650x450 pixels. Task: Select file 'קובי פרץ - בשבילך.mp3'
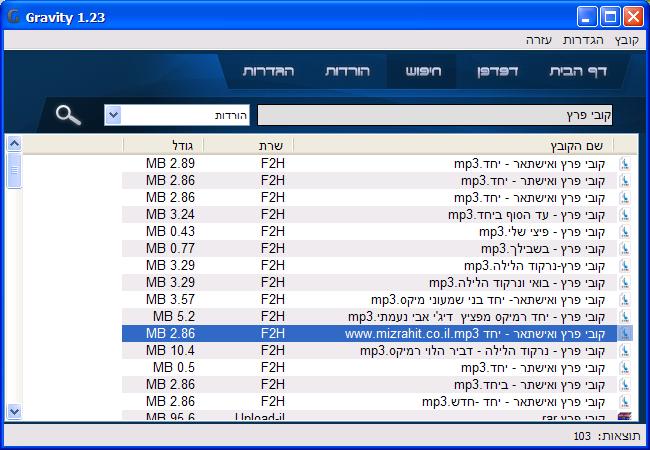[x=543, y=249]
